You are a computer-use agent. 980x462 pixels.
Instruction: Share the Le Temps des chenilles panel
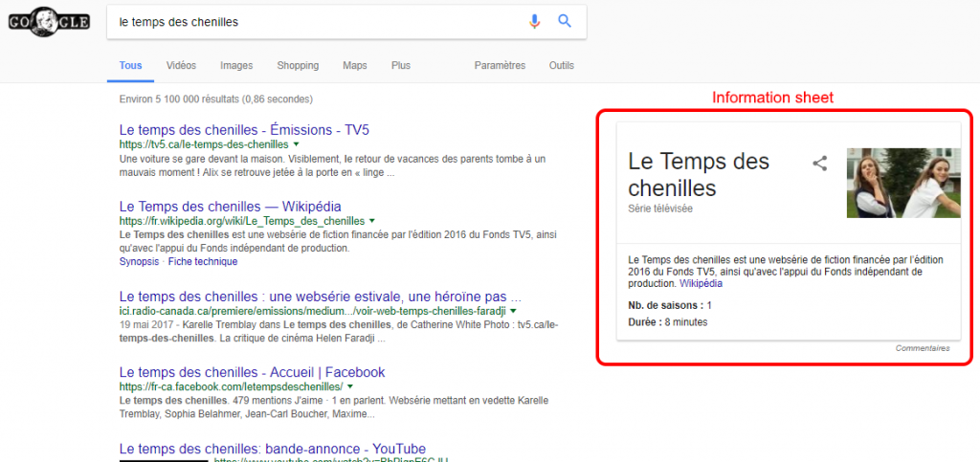(x=819, y=164)
